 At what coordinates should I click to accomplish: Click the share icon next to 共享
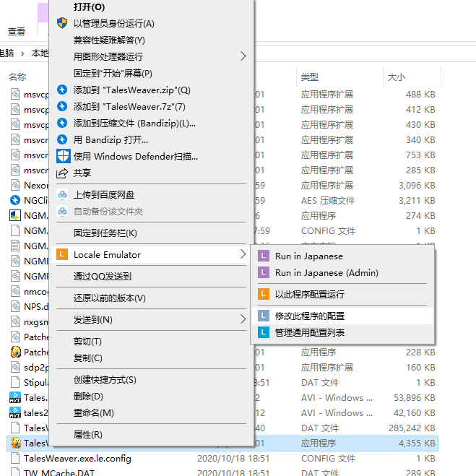(x=62, y=173)
